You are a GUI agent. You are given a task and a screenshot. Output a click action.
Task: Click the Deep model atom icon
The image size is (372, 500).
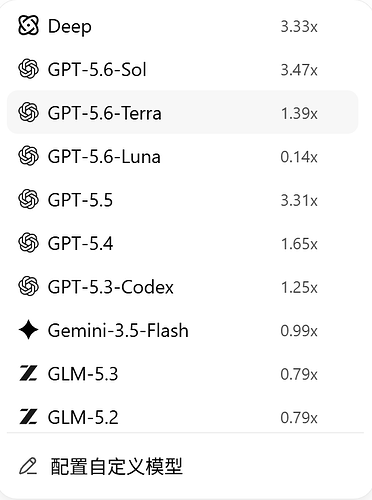pyautogui.click(x=28, y=25)
